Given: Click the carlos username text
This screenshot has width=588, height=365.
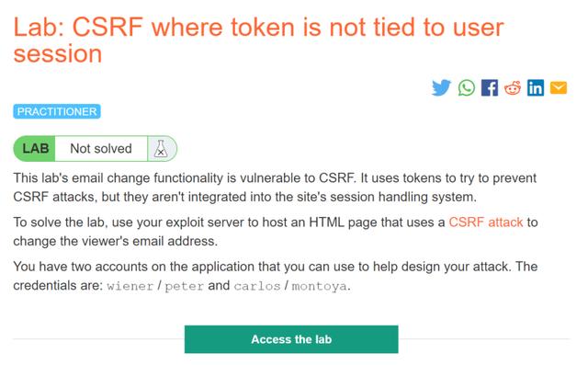Looking at the screenshot, I should [257, 286].
